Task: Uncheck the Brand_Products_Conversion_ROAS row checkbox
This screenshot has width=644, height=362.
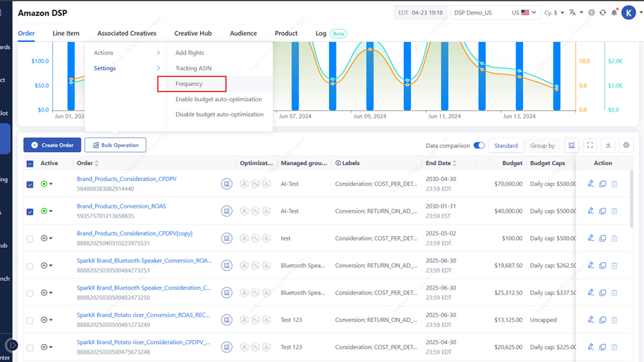Action: click(30, 211)
